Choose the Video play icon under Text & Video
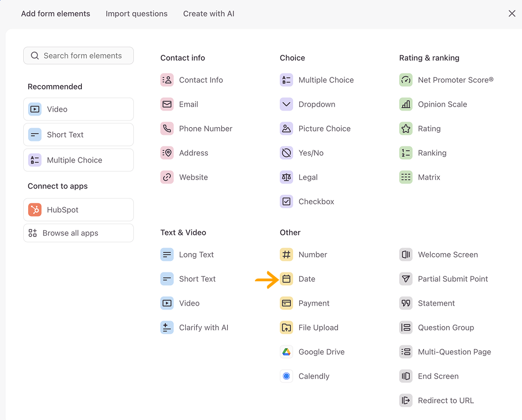The image size is (522, 420). (167, 303)
